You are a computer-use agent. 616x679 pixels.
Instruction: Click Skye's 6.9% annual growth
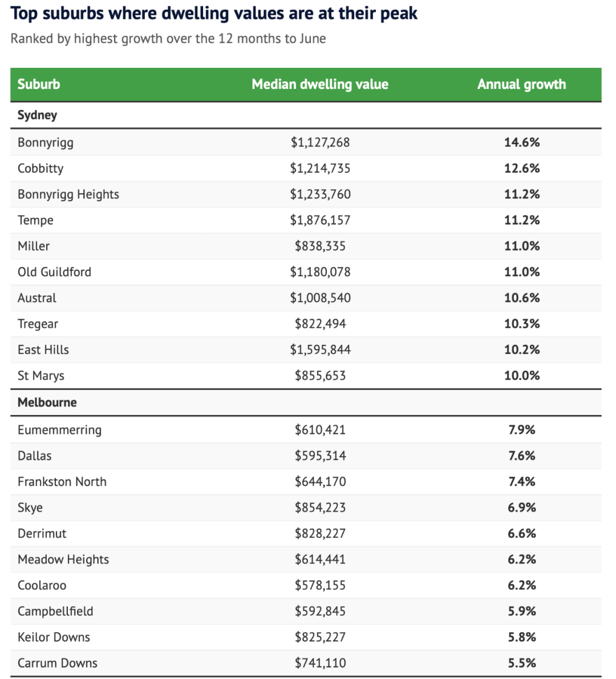521,507
